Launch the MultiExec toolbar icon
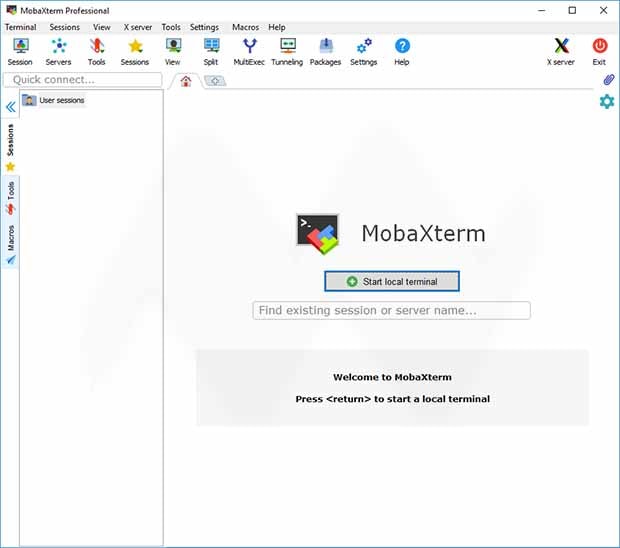 249,52
